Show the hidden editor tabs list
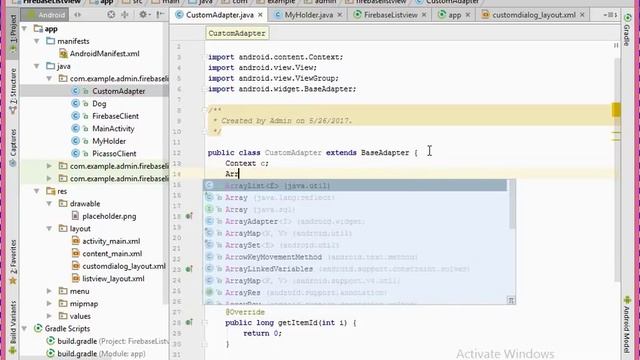The image size is (640, 360). (x=610, y=15)
